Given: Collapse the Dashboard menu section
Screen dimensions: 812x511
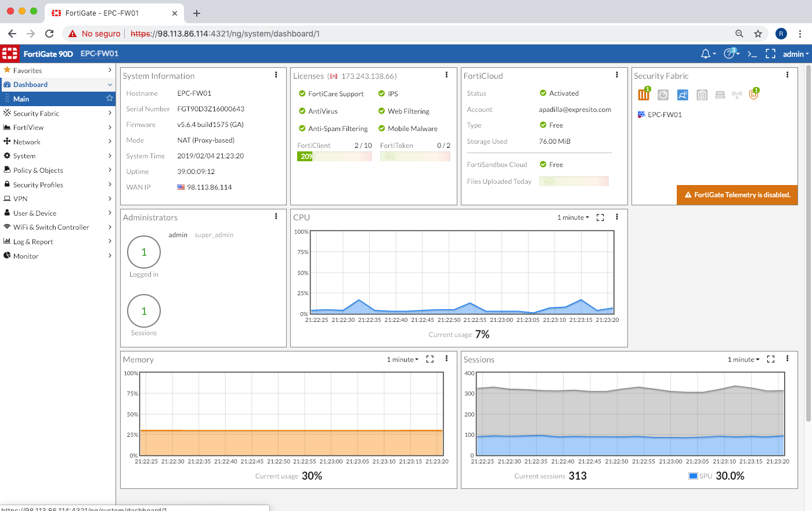Looking at the screenshot, I should tap(57, 85).
